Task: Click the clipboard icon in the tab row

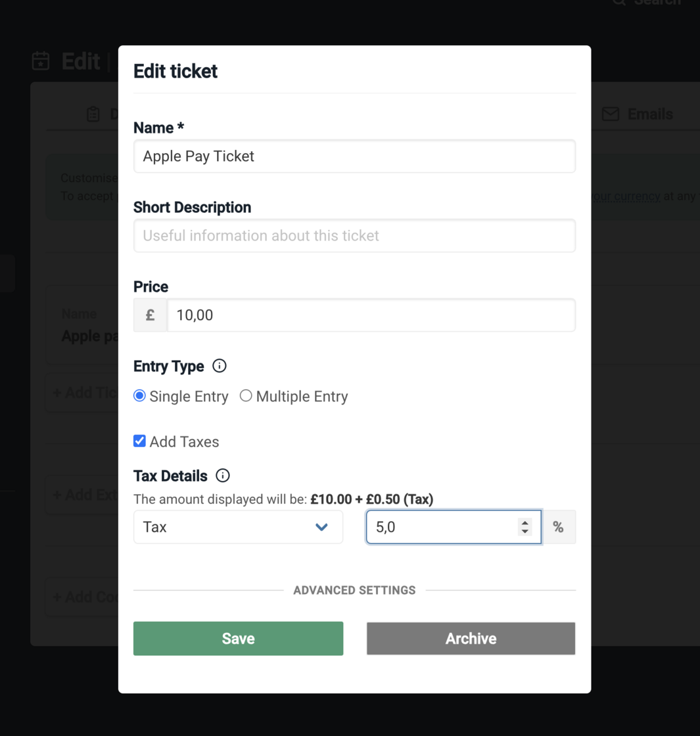Action: click(x=93, y=114)
